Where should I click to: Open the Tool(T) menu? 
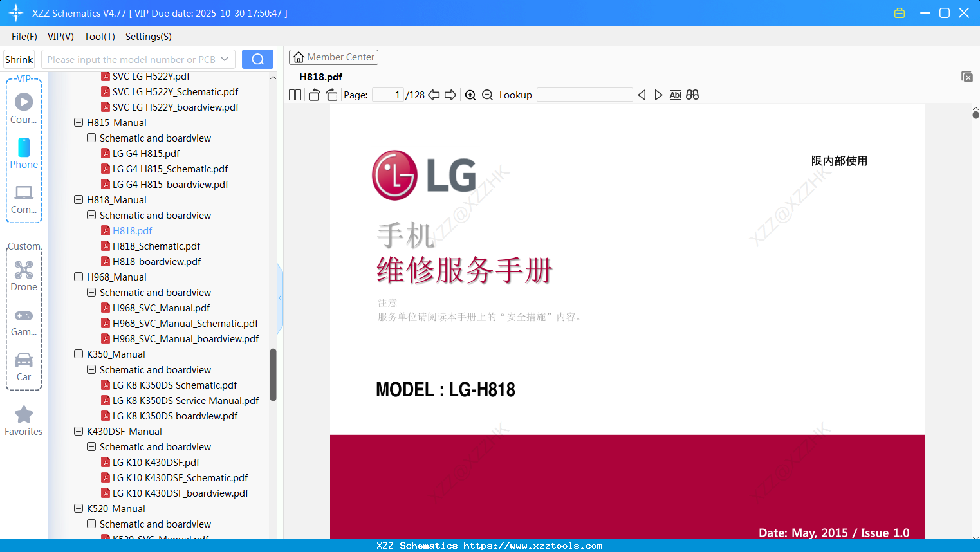[99, 37]
